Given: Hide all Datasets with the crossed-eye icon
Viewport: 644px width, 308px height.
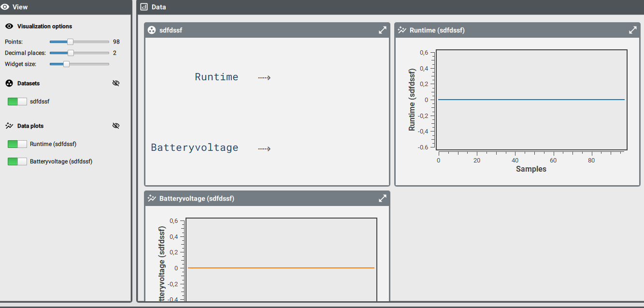Looking at the screenshot, I should [115, 83].
